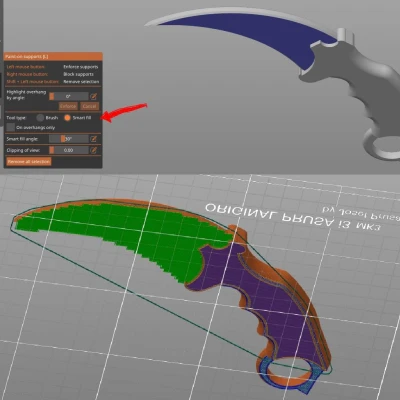The image size is (400, 400).
Task: Click the Highlight overhang by angle slider
Action: (x=69, y=96)
